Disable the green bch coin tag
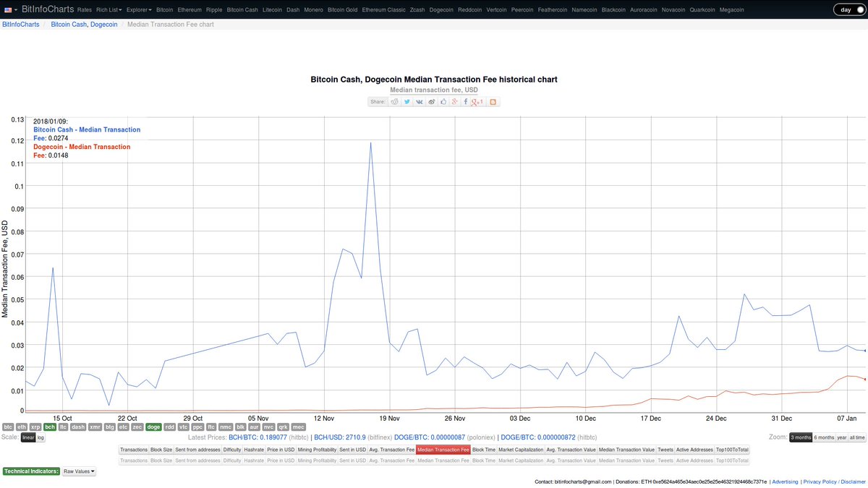 pos(50,427)
